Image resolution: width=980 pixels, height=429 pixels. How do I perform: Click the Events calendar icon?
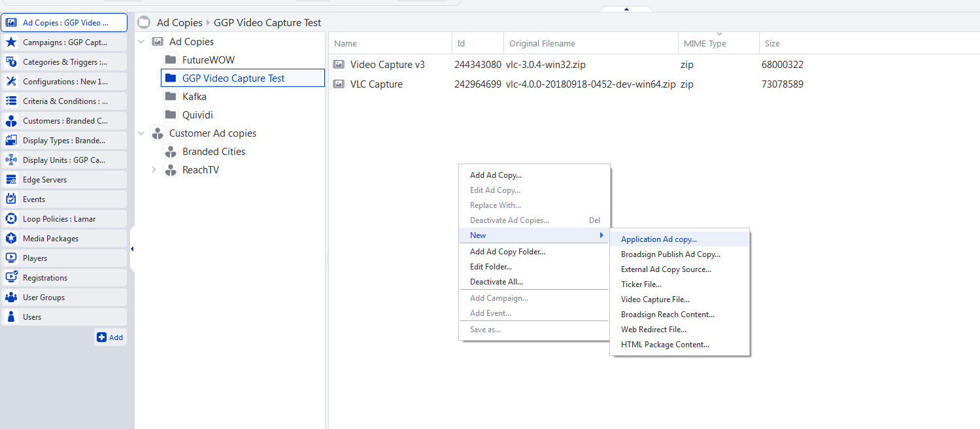[x=11, y=199]
